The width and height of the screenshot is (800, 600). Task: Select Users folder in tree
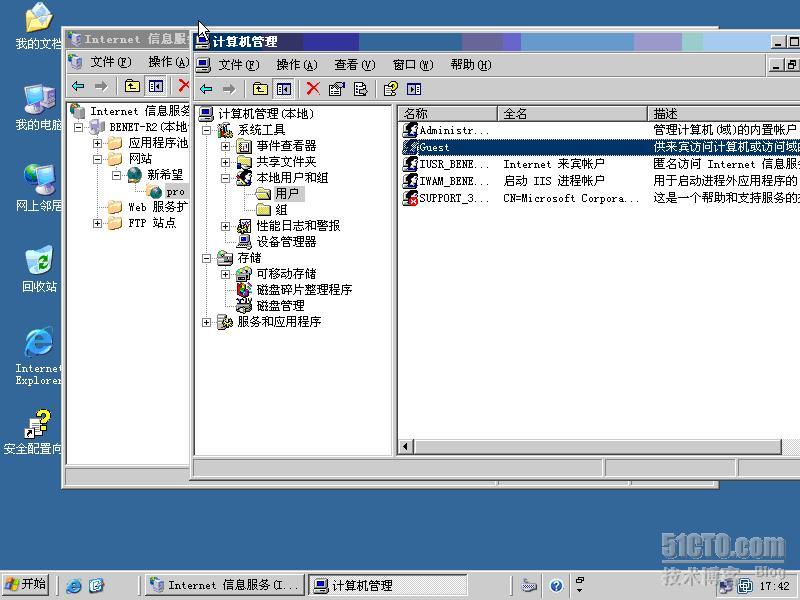287,194
